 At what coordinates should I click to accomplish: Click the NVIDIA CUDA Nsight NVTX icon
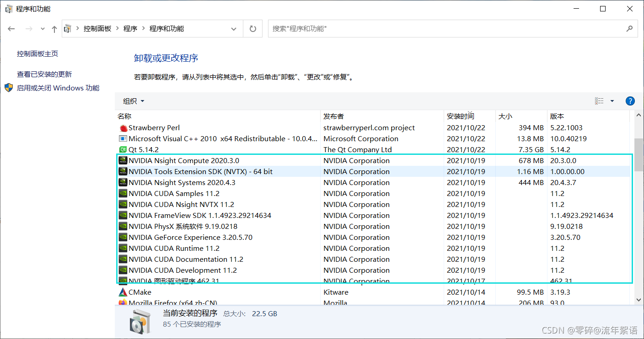[x=123, y=205]
